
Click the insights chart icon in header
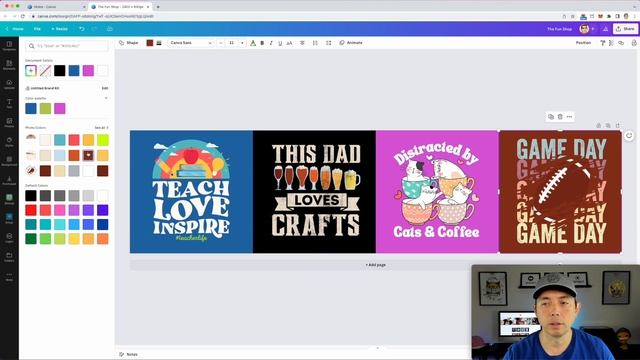click(x=605, y=29)
